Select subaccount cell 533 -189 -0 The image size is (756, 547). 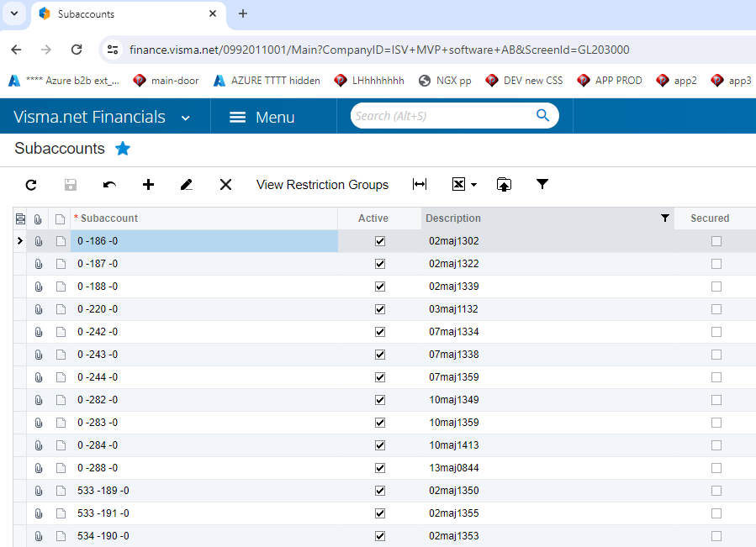pyautogui.click(x=204, y=491)
